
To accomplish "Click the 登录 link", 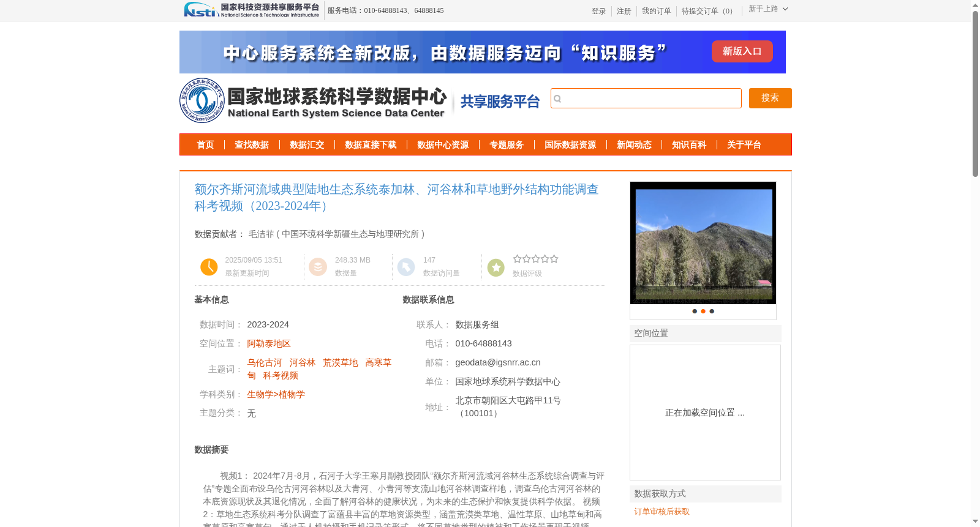I will coord(599,11).
